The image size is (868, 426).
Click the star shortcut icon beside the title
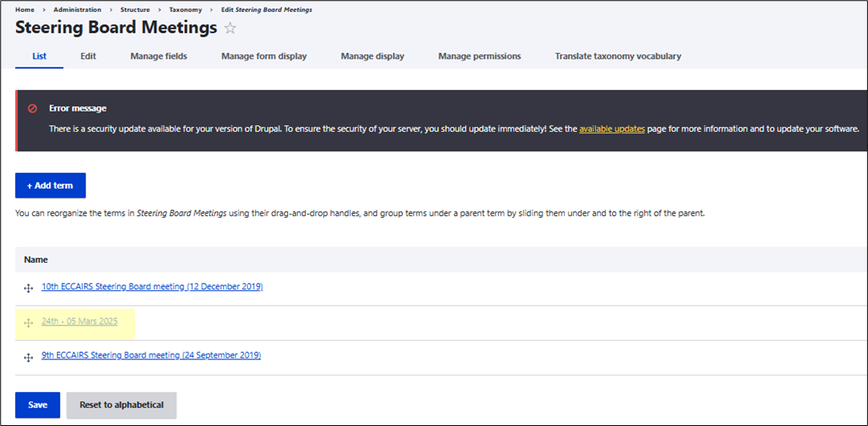click(230, 29)
